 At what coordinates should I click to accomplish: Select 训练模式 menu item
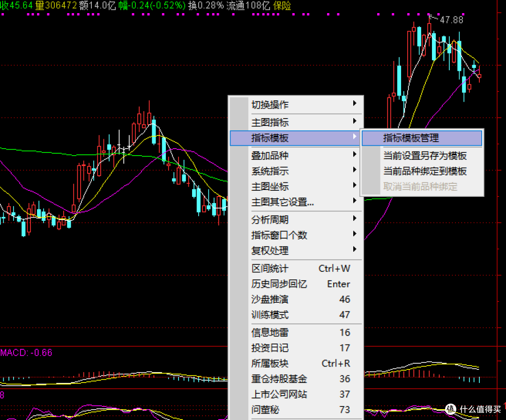[x=296, y=315]
